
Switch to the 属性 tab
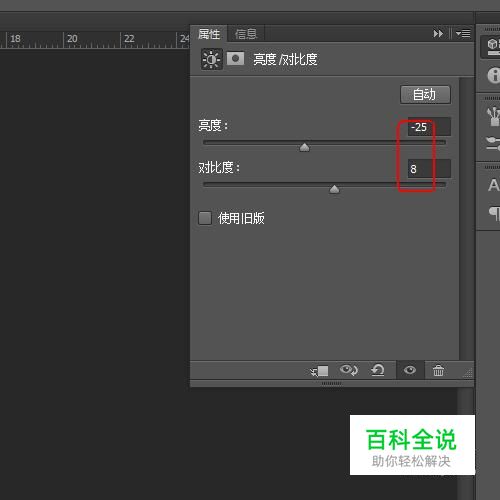(x=209, y=34)
